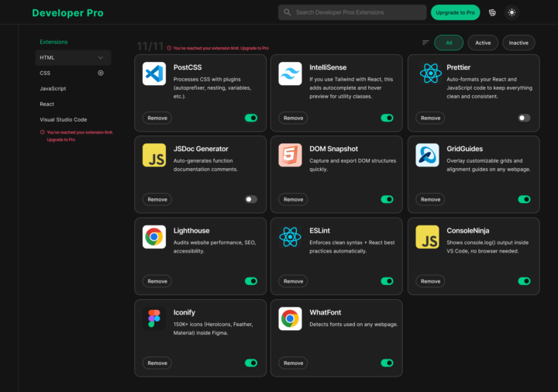The height and width of the screenshot is (392, 558).
Task: Click the WhatFont Chrome icon
Action: click(290, 318)
